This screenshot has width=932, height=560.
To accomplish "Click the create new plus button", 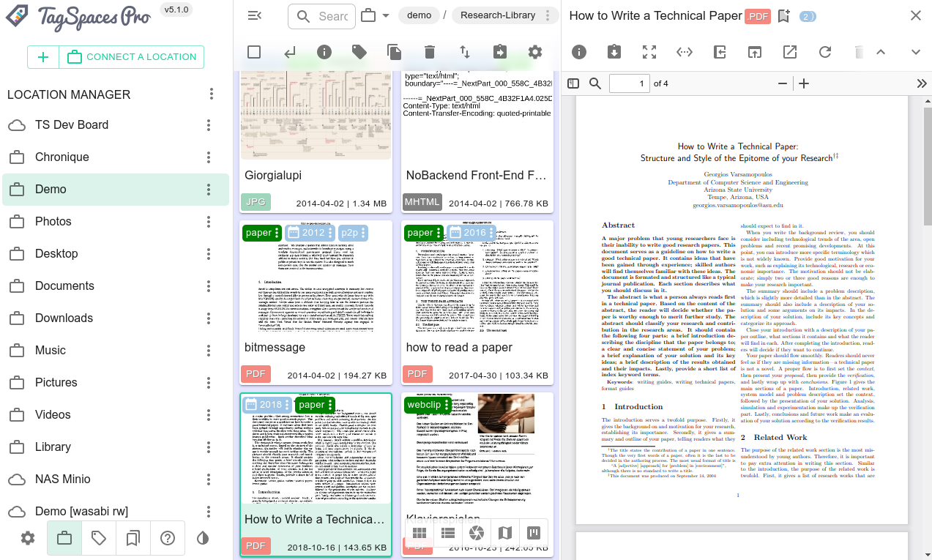I will pos(43,57).
